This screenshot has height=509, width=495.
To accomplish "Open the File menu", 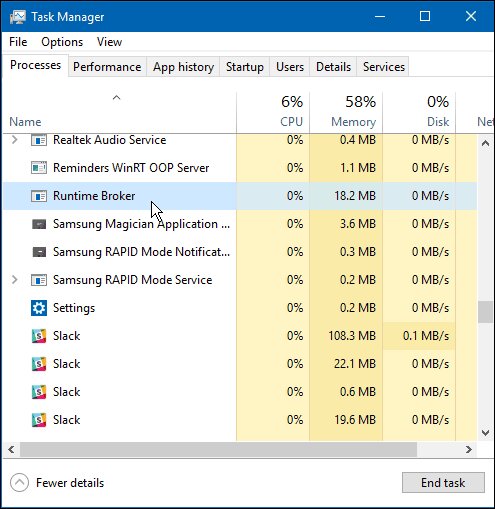I will (x=18, y=42).
